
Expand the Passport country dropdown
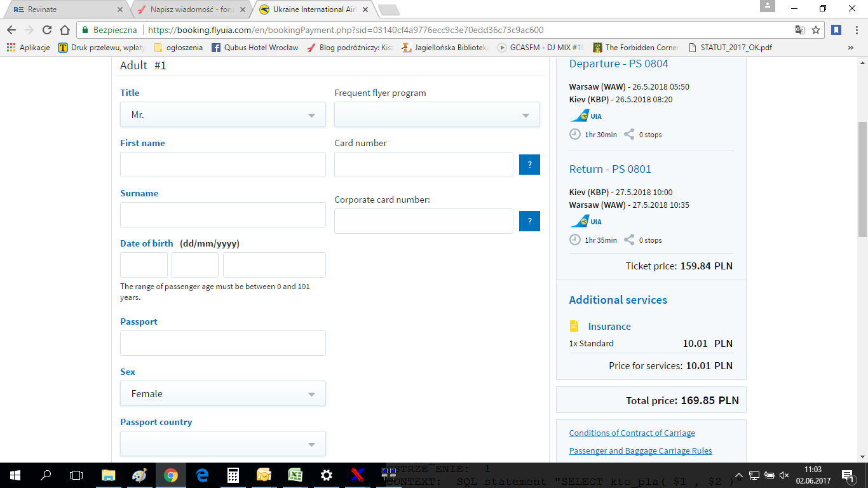click(223, 444)
